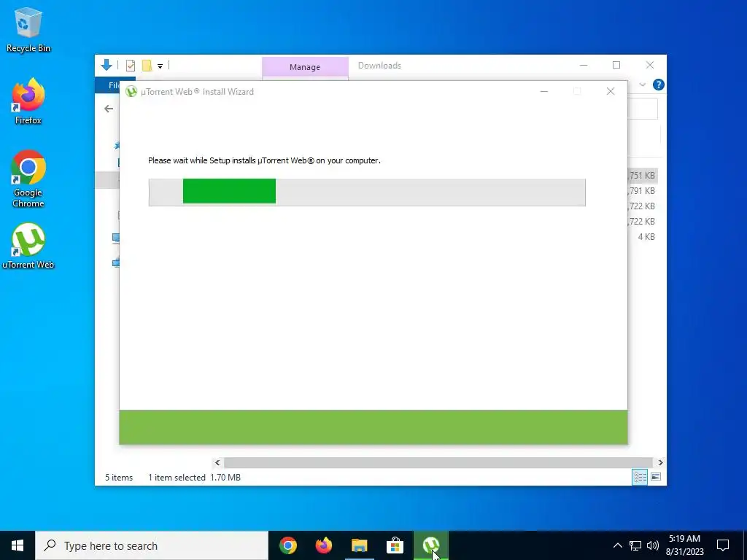Open Explorer help question mark icon

coord(659,85)
